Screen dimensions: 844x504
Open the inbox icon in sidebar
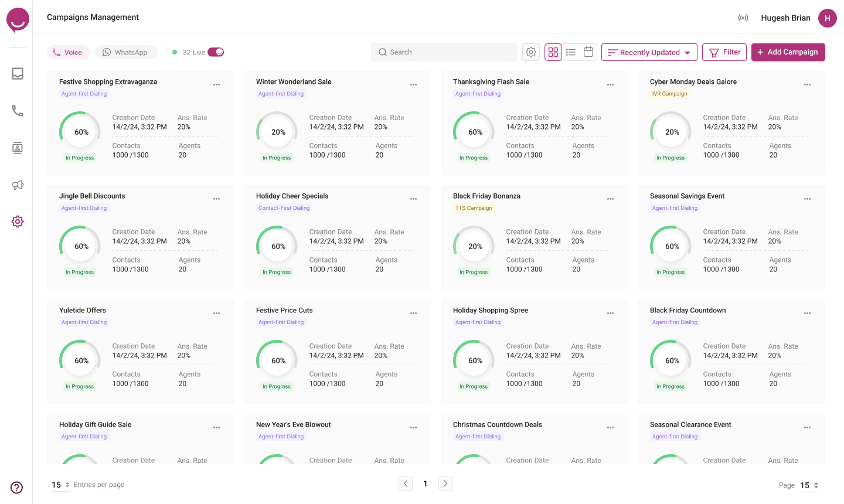(18, 73)
